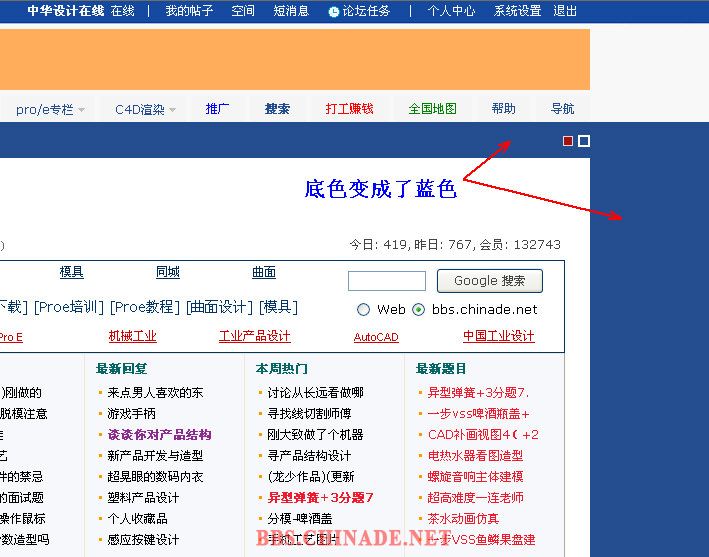Open the 全国地图 navigation link

click(x=432, y=109)
